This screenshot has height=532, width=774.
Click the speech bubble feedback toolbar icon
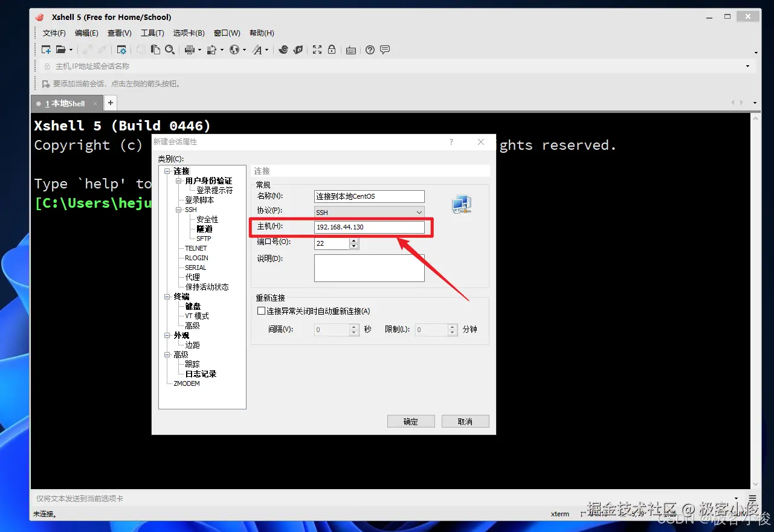(385, 50)
